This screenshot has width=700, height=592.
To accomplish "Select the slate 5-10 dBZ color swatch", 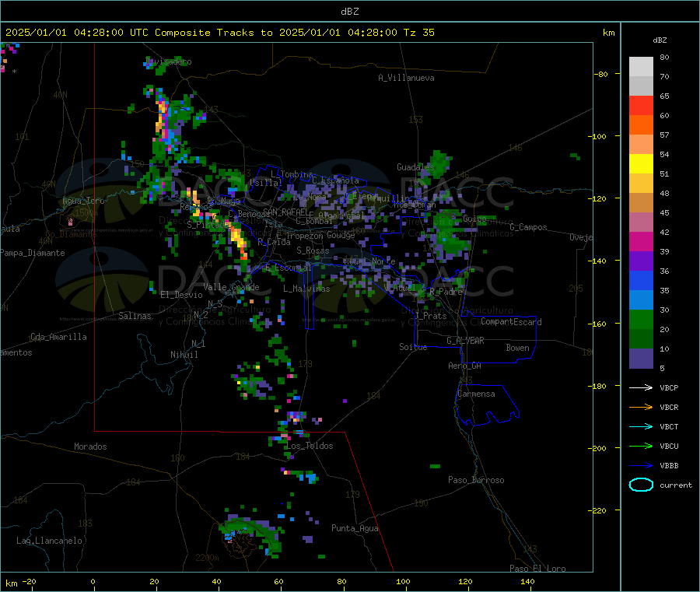I will pos(641,359).
